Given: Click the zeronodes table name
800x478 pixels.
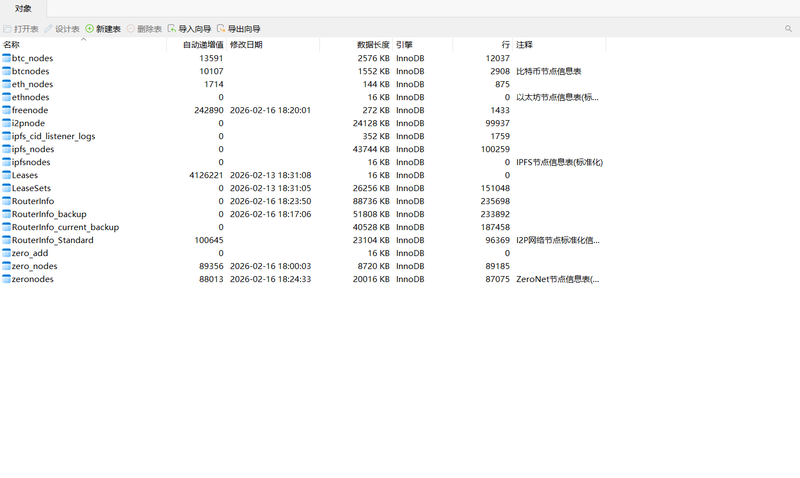Looking at the screenshot, I should click(33, 280).
